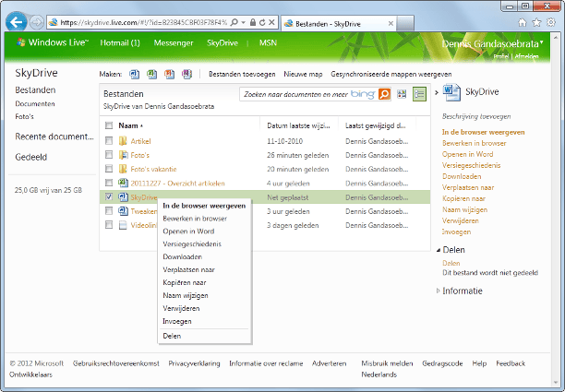Image resolution: width=565 pixels, height=392 pixels.
Task: Check the Foto's folder checkbox
Action: [x=109, y=154]
